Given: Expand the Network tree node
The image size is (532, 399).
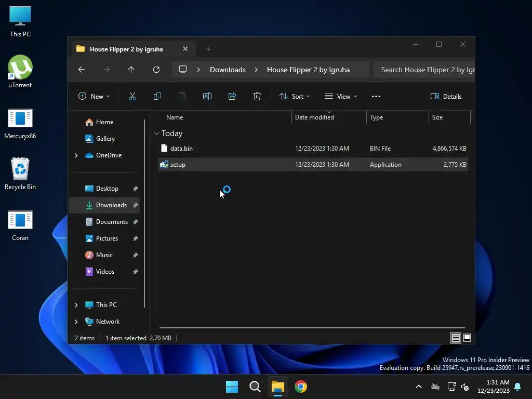Looking at the screenshot, I should pyautogui.click(x=76, y=322).
